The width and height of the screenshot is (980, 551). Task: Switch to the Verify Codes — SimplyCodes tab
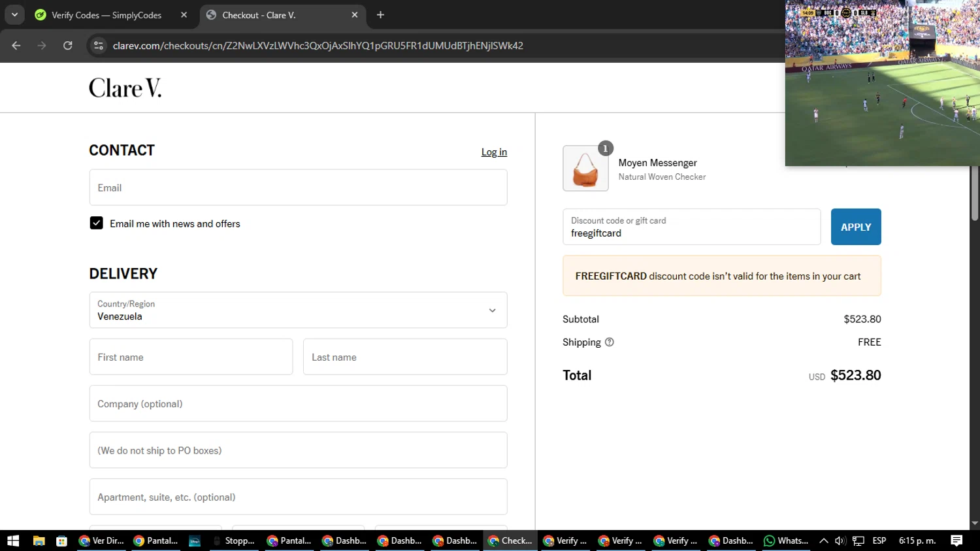click(x=106, y=14)
